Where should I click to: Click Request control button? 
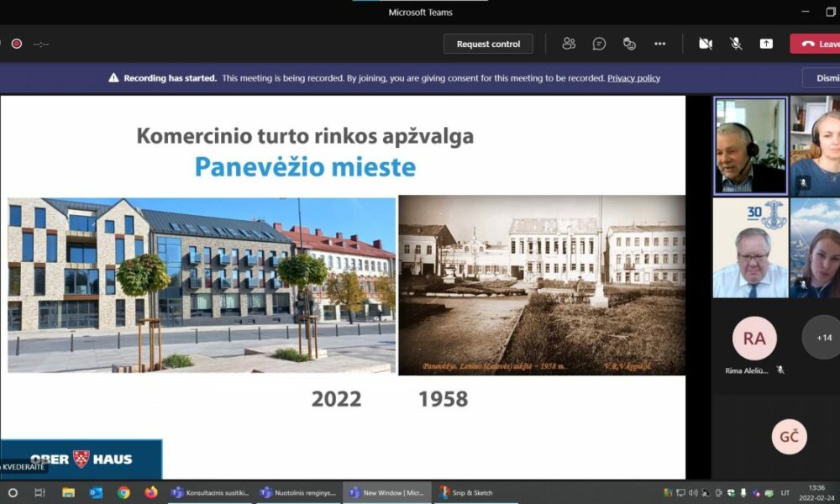[x=488, y=44]
